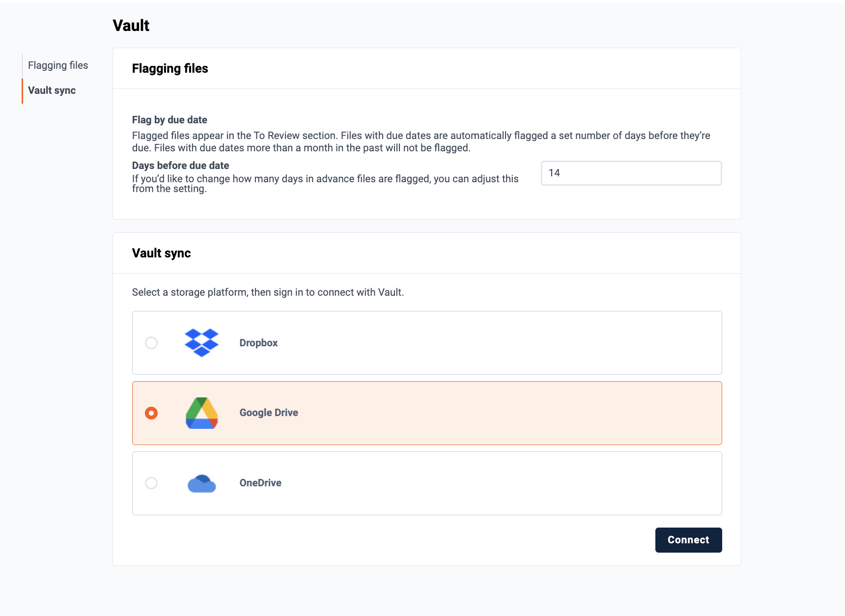Click the Days before due date label
Viewport: 845px width, 616px height.
tap(180, 166)
